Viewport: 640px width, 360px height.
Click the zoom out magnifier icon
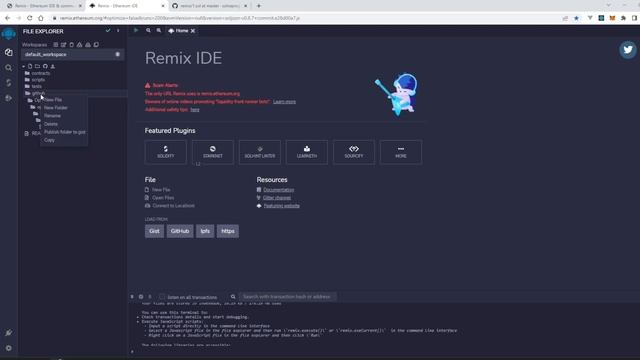point(148,31)
